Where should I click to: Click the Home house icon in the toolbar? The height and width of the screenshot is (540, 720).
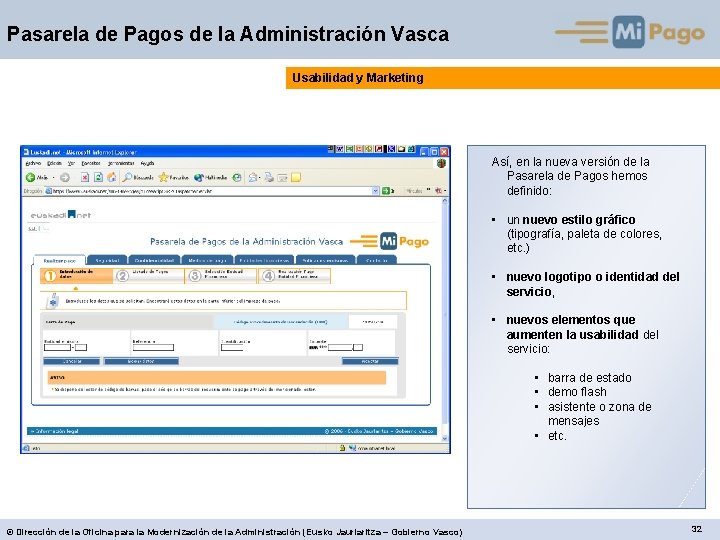coord(111,177)
